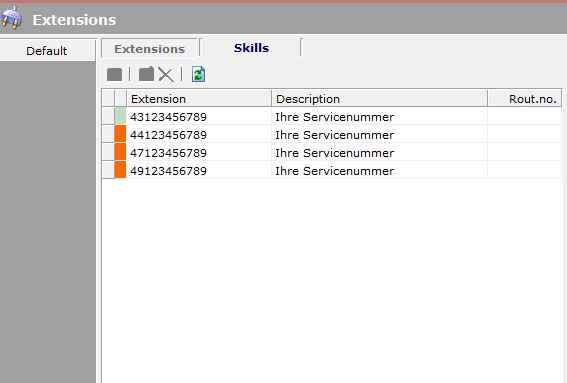Click the Rout.no. cell of 43123456789

point(525,116)
